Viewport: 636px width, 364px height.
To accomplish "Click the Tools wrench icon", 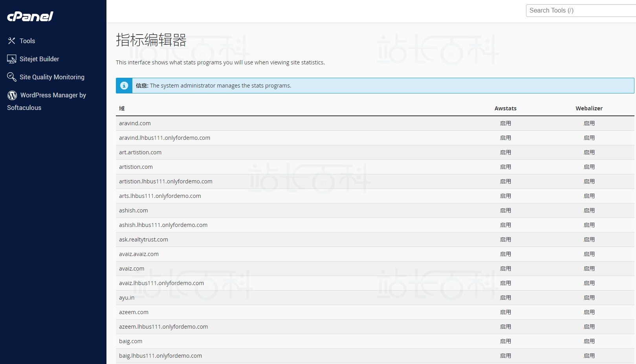I will pyautogui.click(x=11, y=41).
